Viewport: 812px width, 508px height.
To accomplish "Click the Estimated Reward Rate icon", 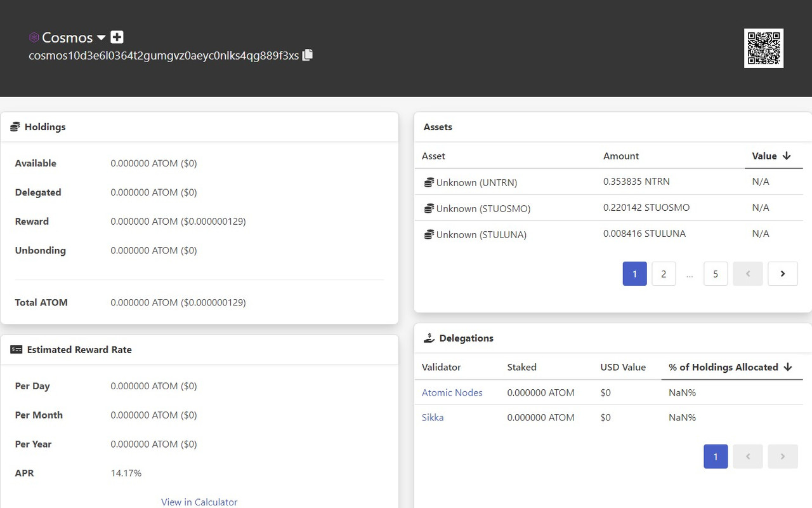I will click(16, 350).
